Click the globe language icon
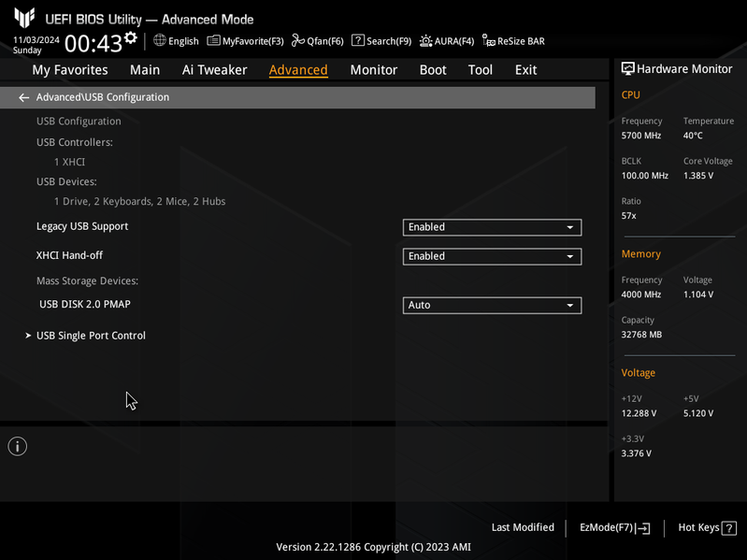Viewport: 747px width, 560px height. [x=160, y=40]
